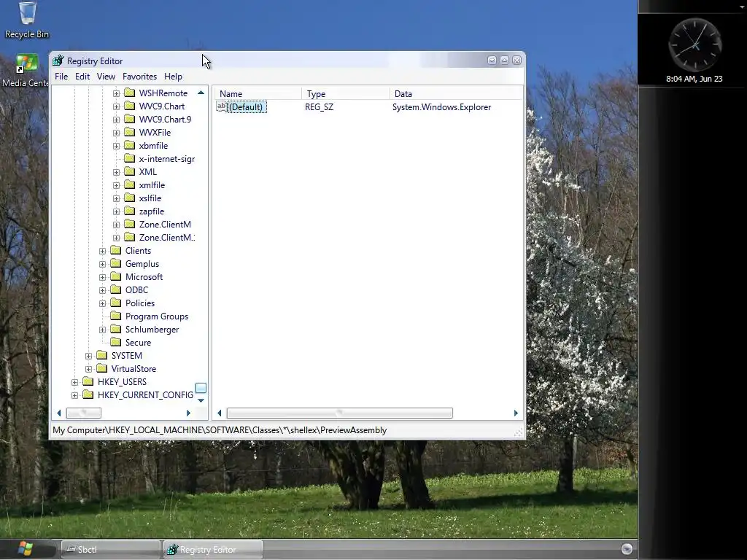Click the xmlfile folder icon
Screen dimensions: 747x560
[130, 184]
